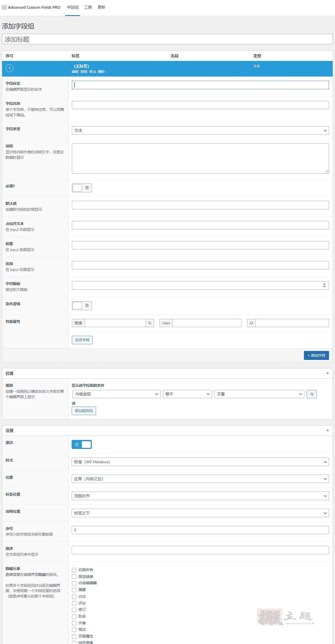
Task: Open the 字段类型 dropdown
Action: pyautogui.click(x=200, y=130)
